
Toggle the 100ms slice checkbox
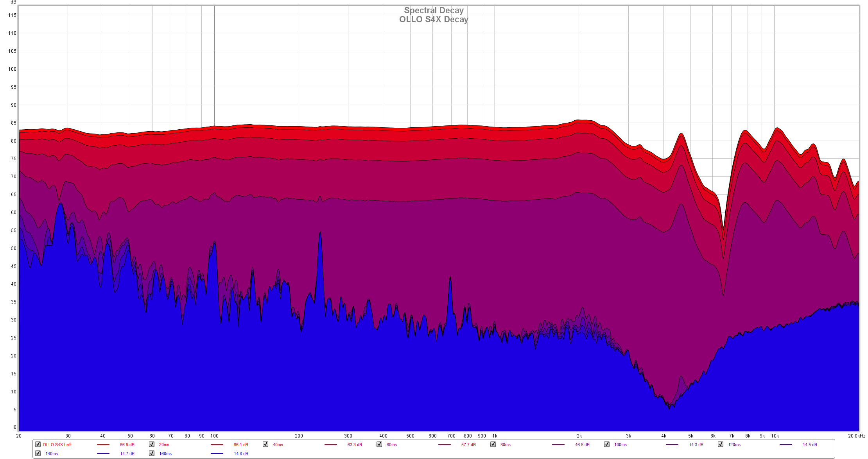coord(607,444)
